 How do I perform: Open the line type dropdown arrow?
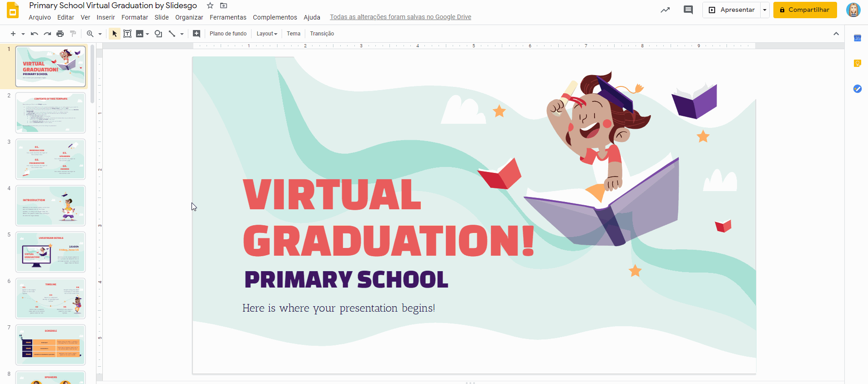182,34
